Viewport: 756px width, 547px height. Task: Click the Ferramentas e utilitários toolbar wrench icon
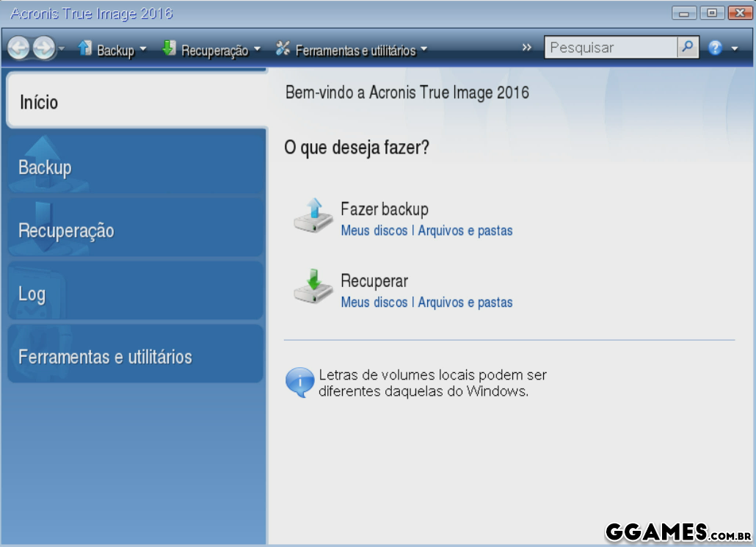tap(283, 49)
